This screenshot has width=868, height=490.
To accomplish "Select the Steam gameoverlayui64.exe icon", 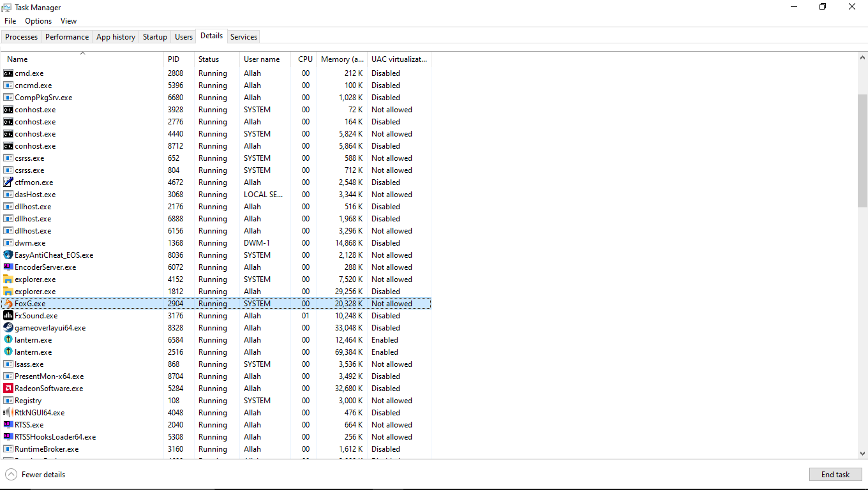I will click(x=8, y=328).
